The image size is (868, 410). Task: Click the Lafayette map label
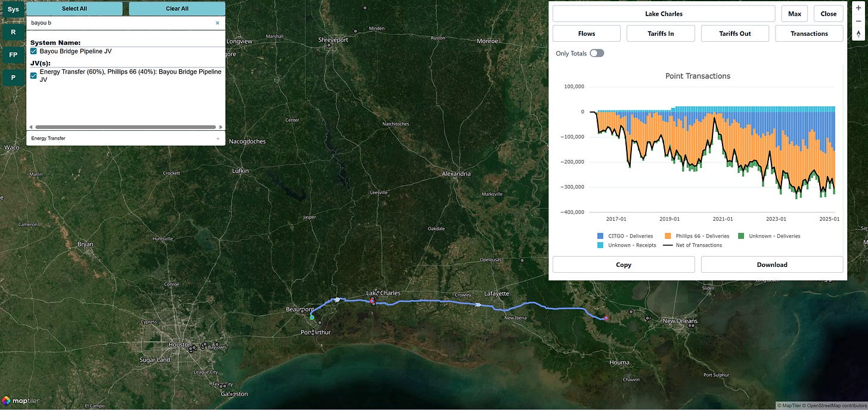497,294
